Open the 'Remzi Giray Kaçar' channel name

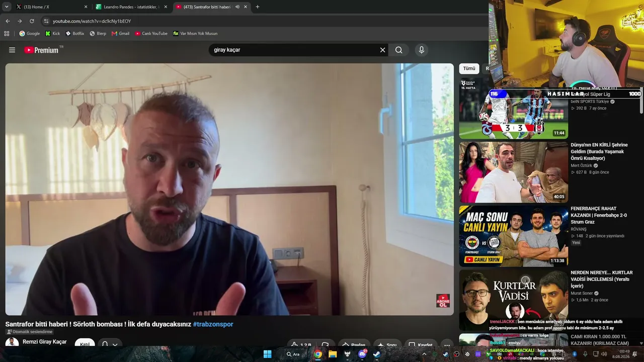point(45,342)
